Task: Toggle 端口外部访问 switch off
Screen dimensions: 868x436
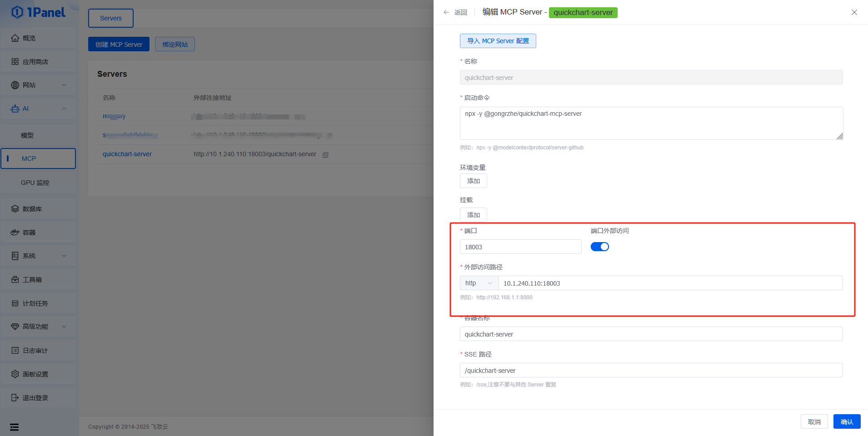Action: click(x=600, y=247)
